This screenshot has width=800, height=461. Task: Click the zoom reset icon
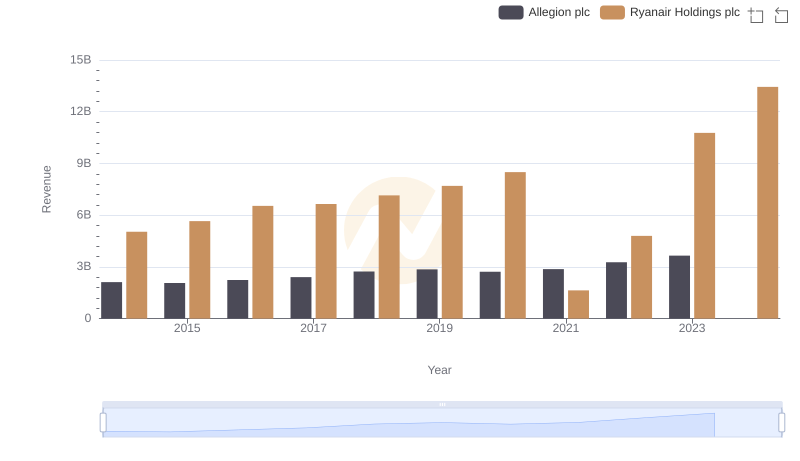(781, 15)
